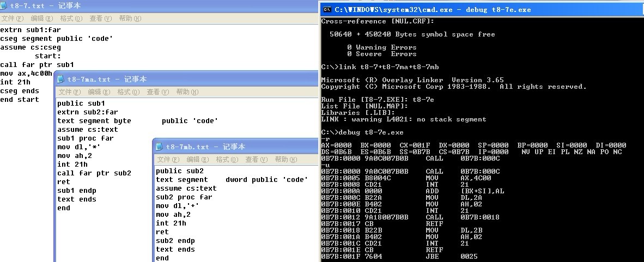Open 帮助 menu in t8-7.txt window
644x262 pixels.
[x=130, y=18]
